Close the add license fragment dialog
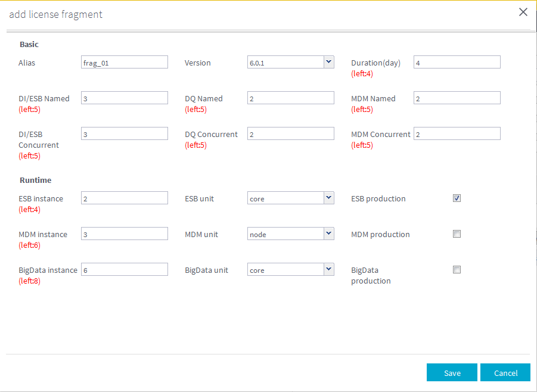This screenshot has height=392, width=537. (523, 11)
